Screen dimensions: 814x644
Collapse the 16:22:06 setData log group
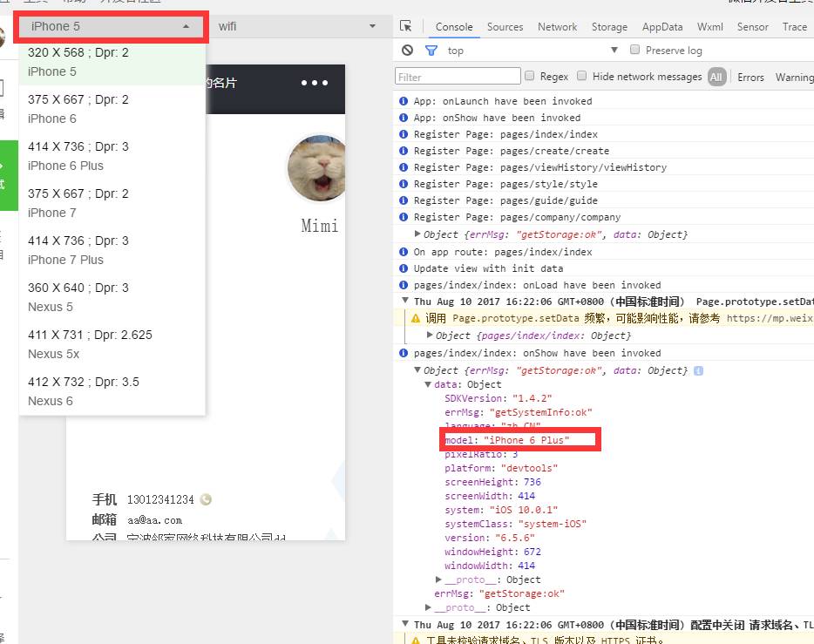405,301
